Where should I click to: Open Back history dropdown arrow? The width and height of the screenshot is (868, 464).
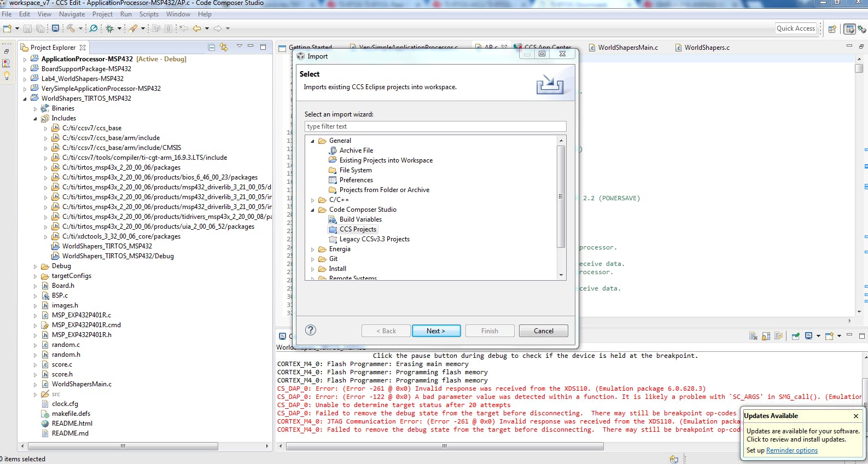(207, 28)
